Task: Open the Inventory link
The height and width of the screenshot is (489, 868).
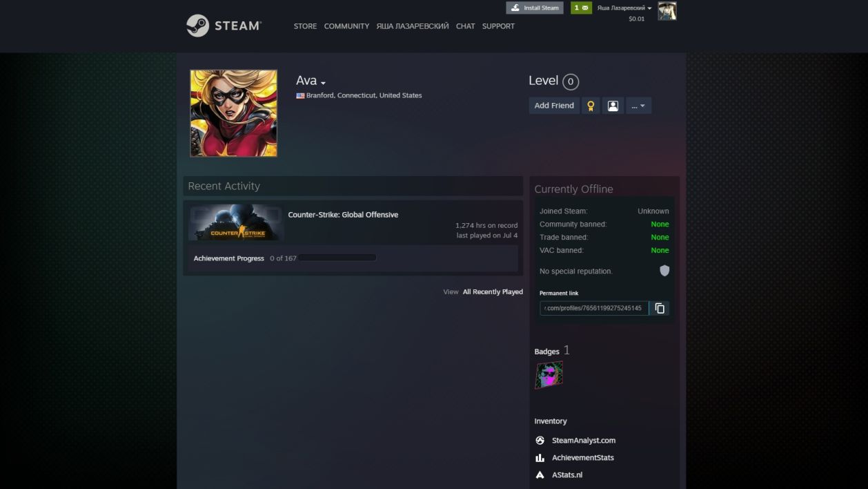Action: (551, 421)
